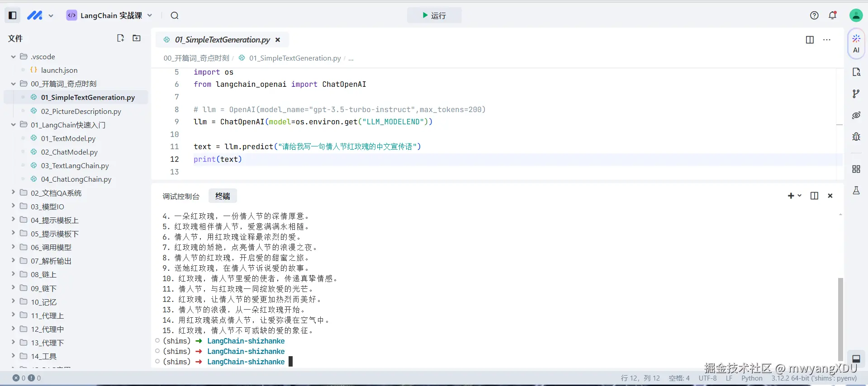Expand the 05_提示模板下 folder
This screenshot has width=868, height=386.
[x=13, y=233]
